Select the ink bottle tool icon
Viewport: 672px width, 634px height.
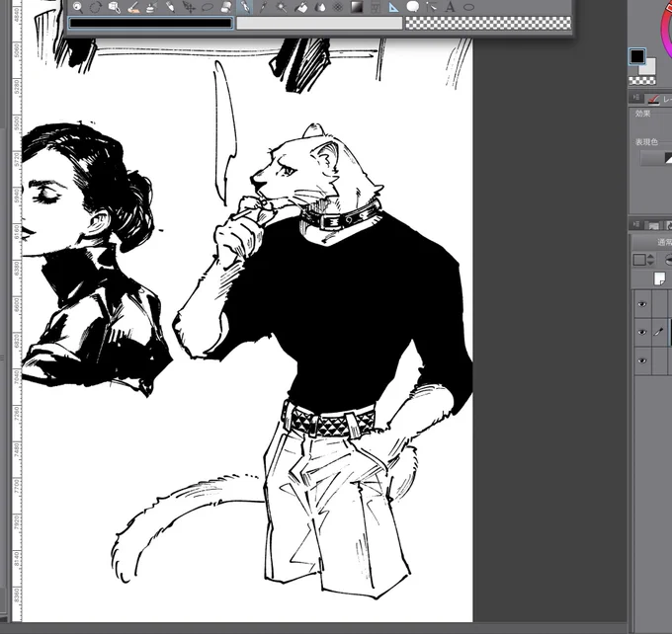151,7
